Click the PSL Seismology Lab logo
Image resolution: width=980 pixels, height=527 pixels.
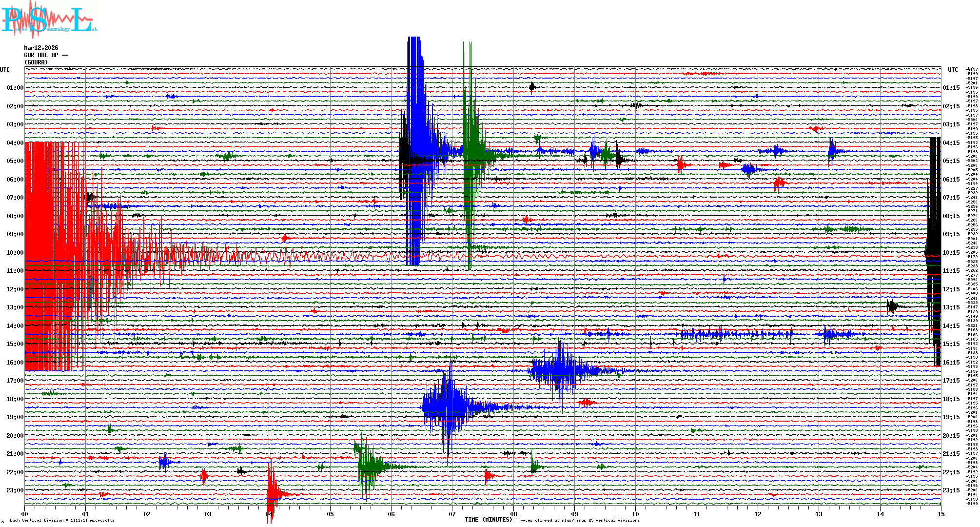point(49,20)
